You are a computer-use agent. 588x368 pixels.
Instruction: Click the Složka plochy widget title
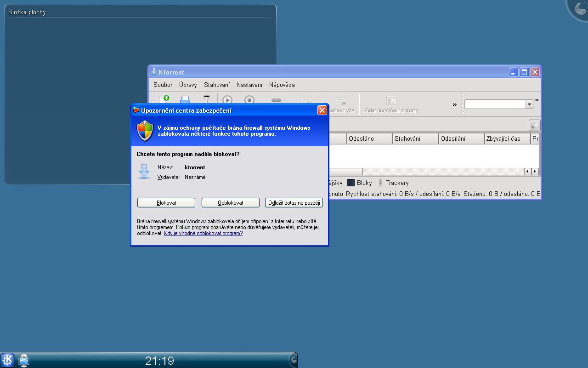point(27,12)
